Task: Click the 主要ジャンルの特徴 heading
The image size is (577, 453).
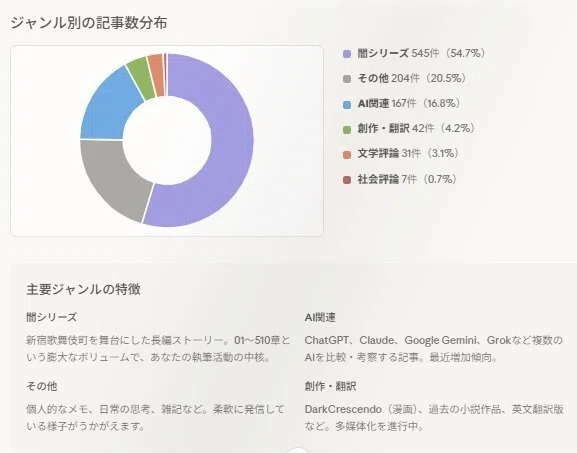Action: [84, 289]
